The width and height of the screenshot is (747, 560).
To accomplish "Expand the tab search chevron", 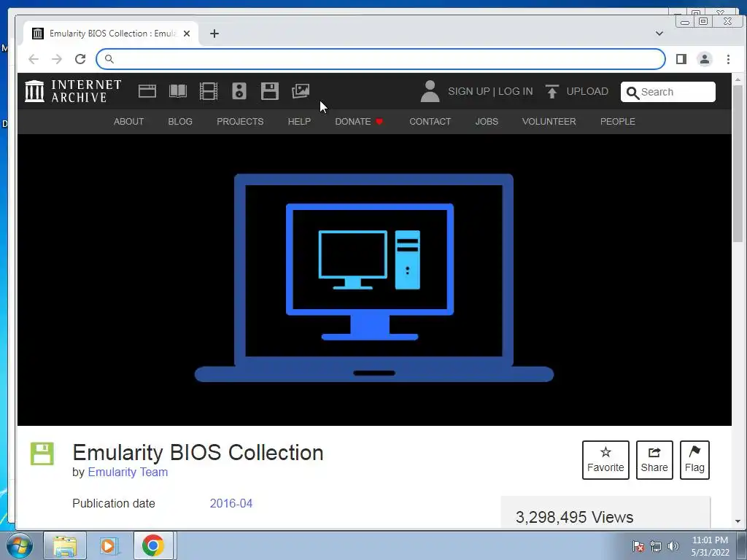I will pyautogui.click(x=659, y=34).
